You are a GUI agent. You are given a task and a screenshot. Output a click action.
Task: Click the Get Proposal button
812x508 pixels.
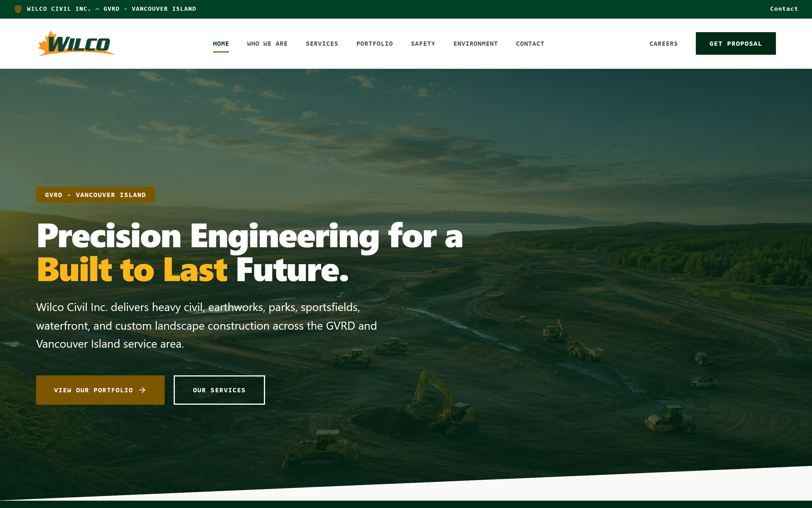pos(736,43)
